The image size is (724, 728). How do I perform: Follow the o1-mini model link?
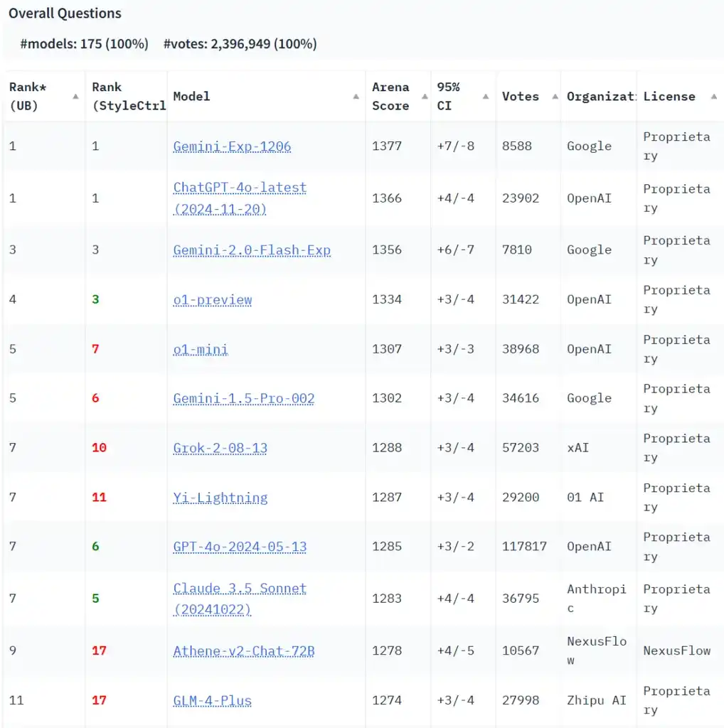(x=200, y=349)
